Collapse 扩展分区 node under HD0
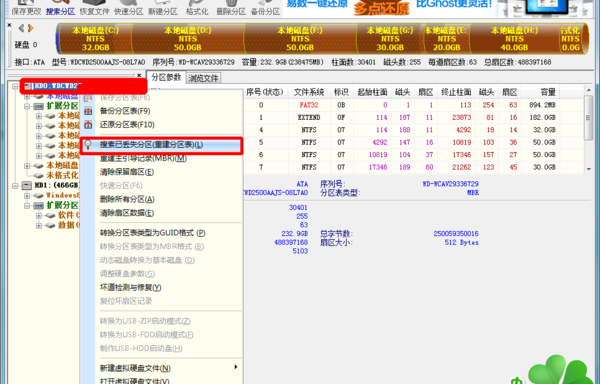The height and width of the screenshot is (384, 600). point(27,106)
